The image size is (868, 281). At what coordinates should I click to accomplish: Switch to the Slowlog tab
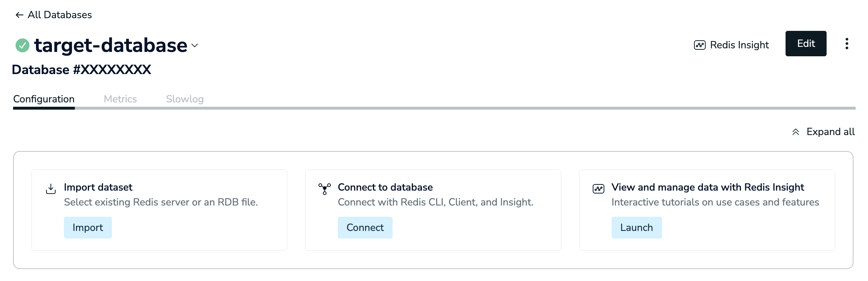pyautogui.click(x=185, y=99)
